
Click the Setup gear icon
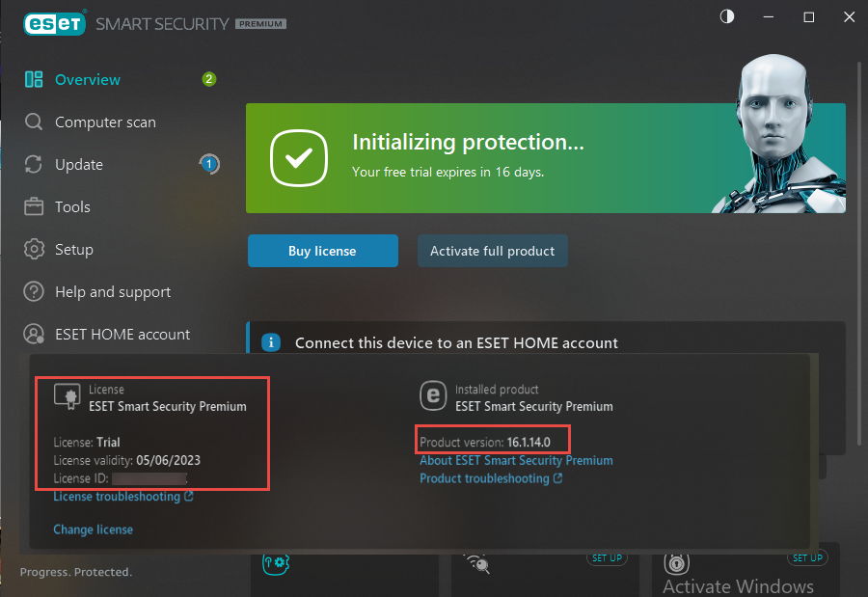(34, 249)
